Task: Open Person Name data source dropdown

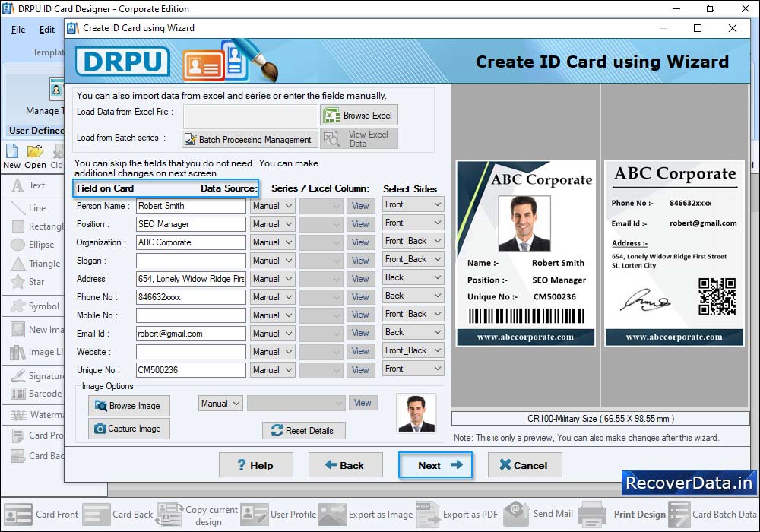Action: click(x=272, y=206)
